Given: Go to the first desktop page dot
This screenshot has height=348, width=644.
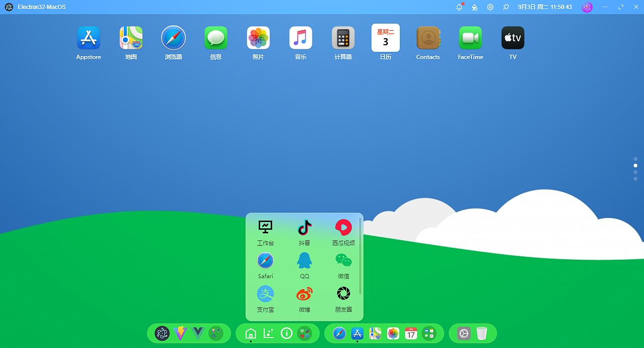Looking at the screenshot, I should coord(635,159).
